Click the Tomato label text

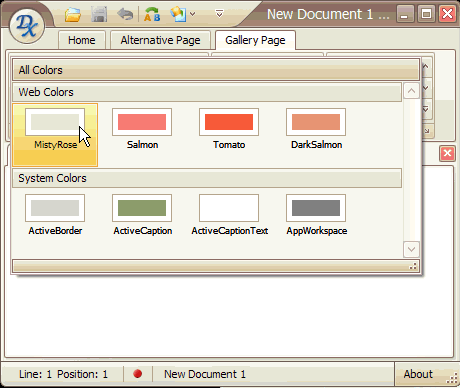click(x=229, y=145)
